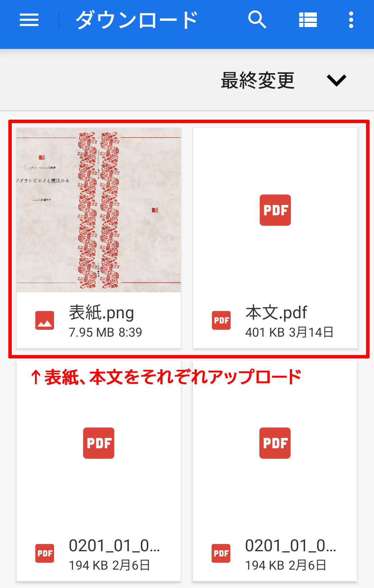Select the 表紙.png file name

(x=101, y=312)
